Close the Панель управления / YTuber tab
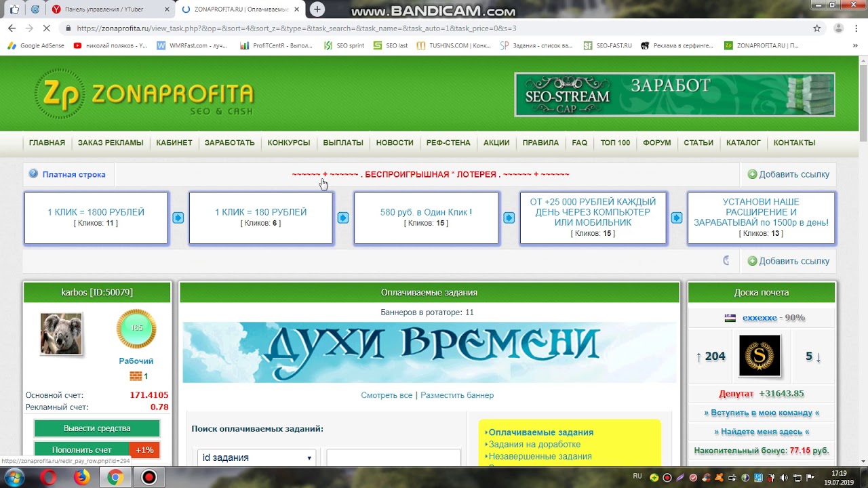The height and width of the screenshot is (488, 868). [x=167, y=9]
